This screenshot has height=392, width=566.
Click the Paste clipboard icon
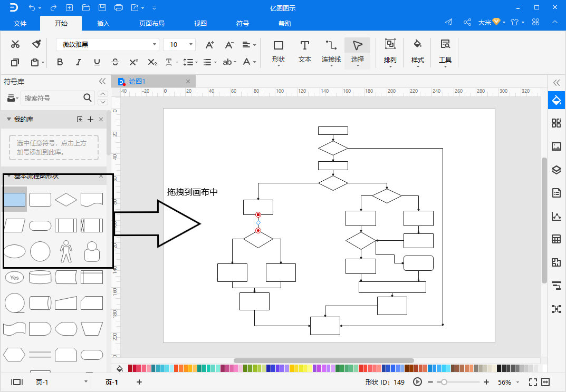tap(35, 62)
